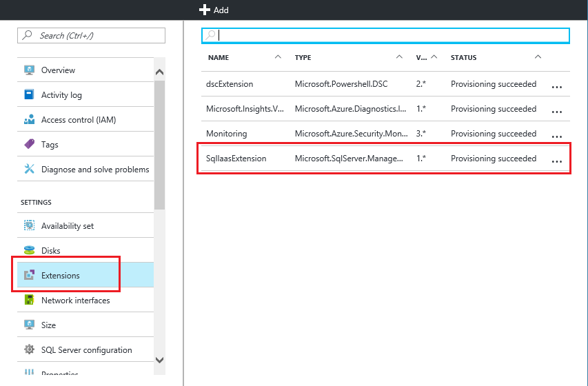Click the NAME column header
The height and width of the screenshot is (386, 588).
(x=219, y=57)
